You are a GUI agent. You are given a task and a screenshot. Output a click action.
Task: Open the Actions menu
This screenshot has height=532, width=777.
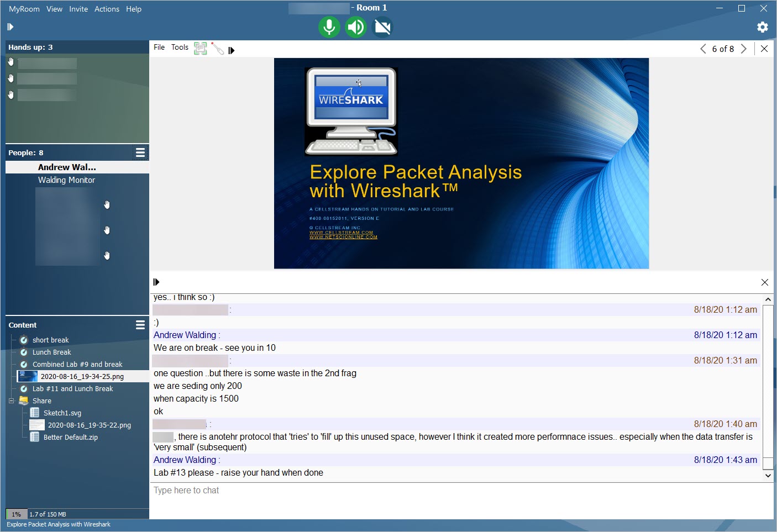click(107, 9)
